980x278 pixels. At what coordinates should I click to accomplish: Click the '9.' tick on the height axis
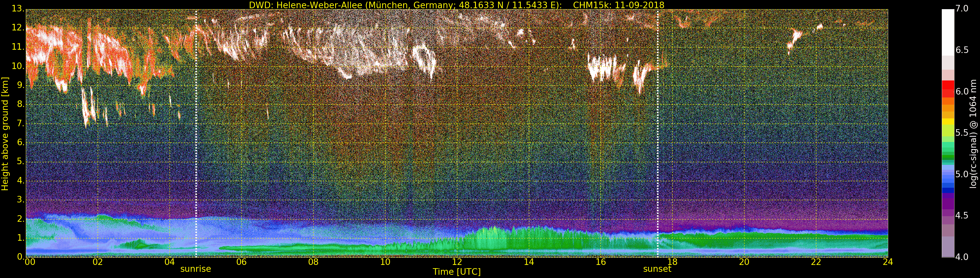click(20, 85)
